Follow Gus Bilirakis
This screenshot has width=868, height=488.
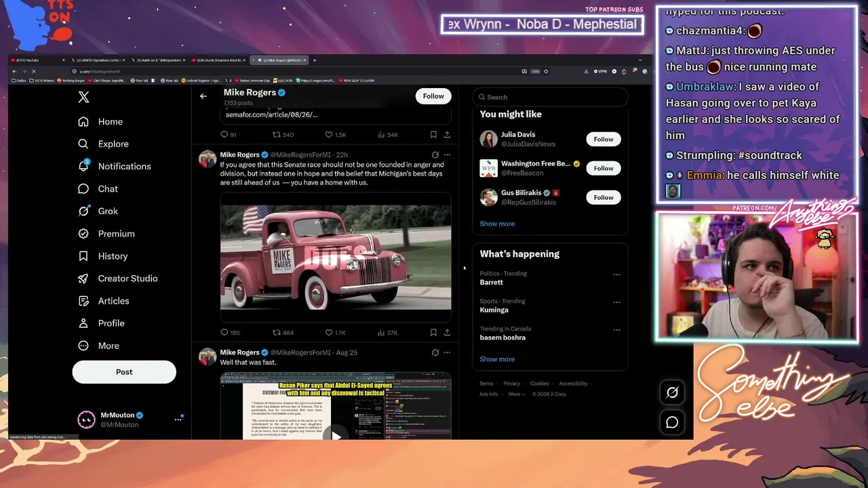tap(604, 197)
